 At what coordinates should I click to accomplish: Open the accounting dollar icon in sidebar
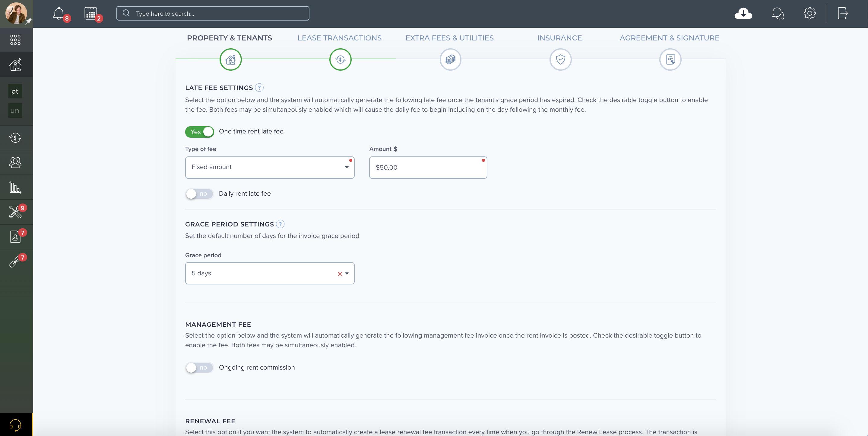tap(15, 138)
